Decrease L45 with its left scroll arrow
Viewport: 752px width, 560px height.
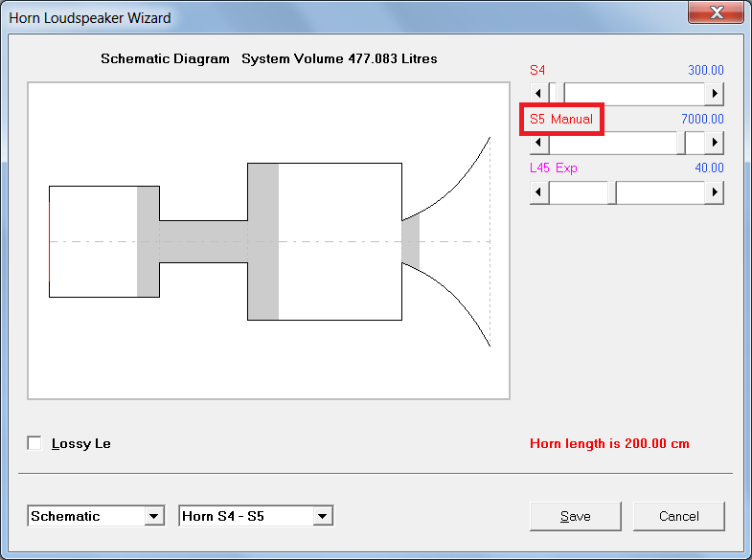[x=539, y=192]
